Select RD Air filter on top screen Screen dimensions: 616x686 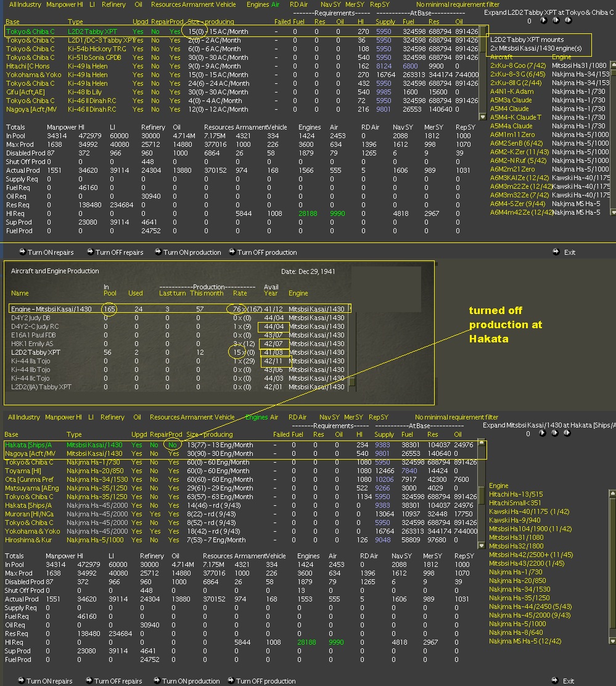298,4
